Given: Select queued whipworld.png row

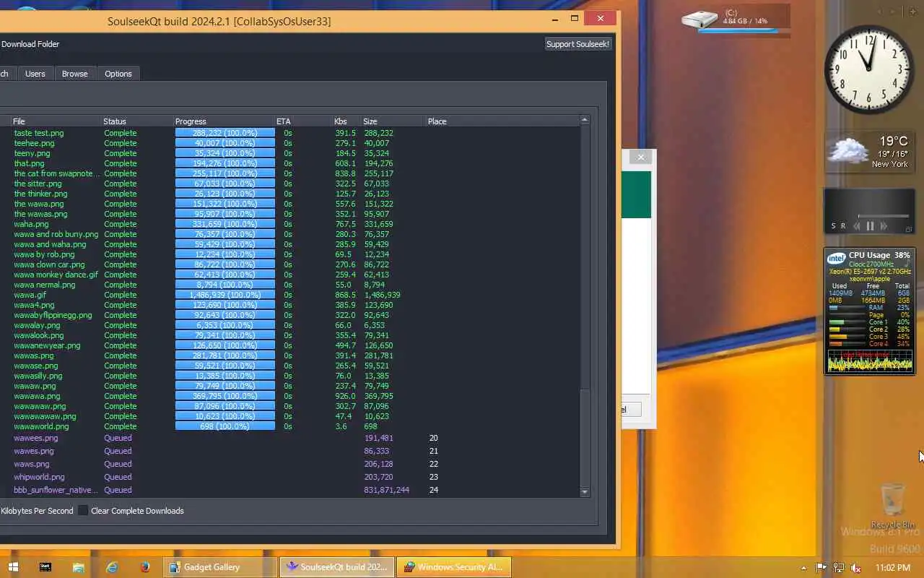Looking at the screenshot, I should click(x=289, y=477).
